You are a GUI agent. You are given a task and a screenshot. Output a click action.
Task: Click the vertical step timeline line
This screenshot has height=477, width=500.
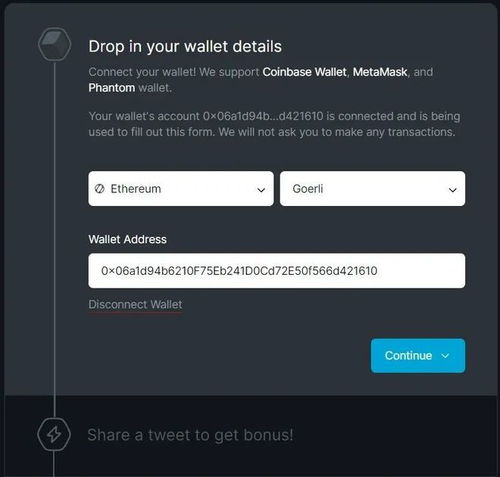[x=55, y=239]
